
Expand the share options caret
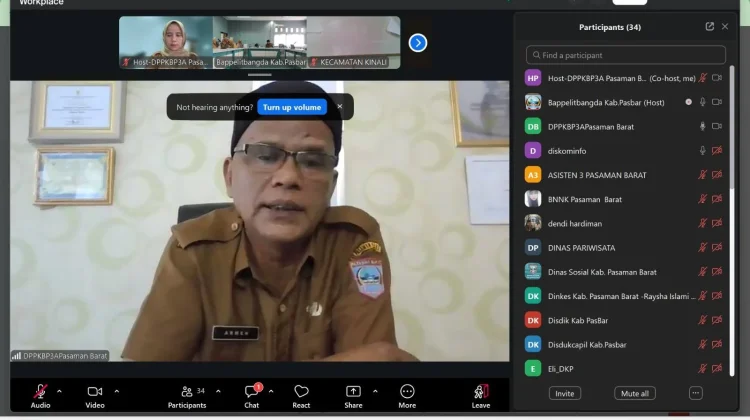click(375, 391)
